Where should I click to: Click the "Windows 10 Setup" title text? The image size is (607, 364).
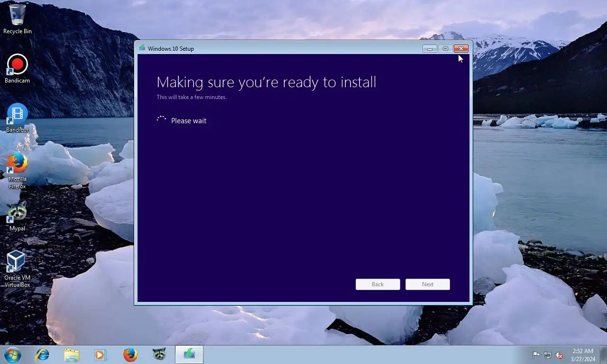[x=171, y=48]
